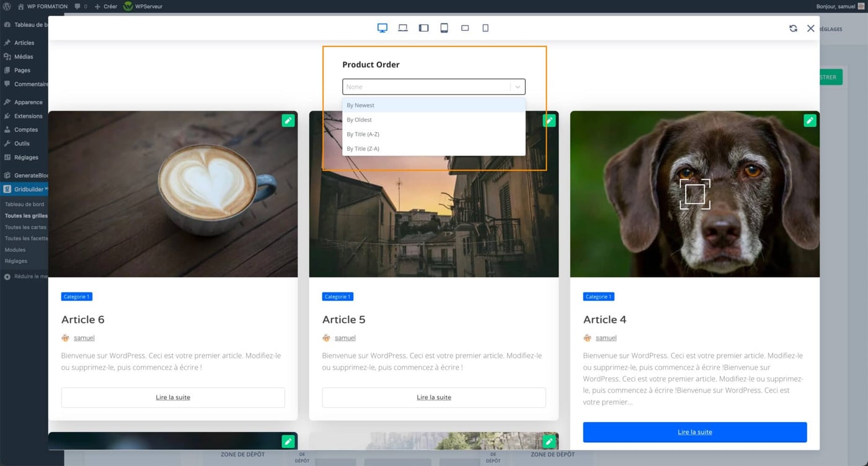Switch preview to portrait tablet view
The image size is (868, 466).
[444, 27]
